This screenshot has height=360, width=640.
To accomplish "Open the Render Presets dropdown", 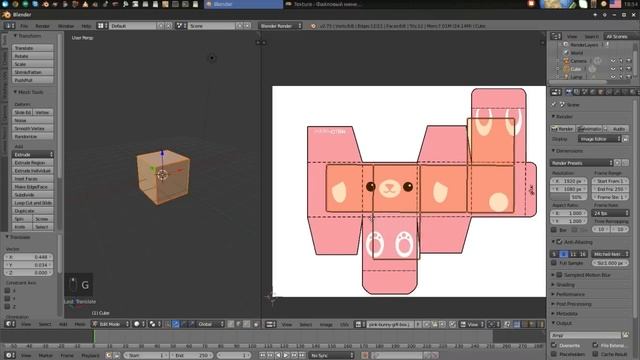I will (581, 163).
